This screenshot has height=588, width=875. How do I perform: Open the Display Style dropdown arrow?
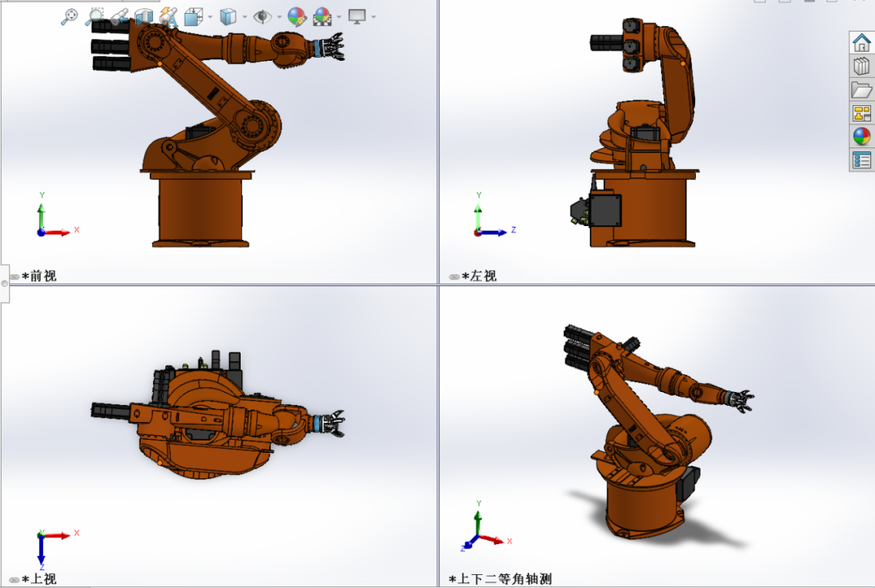tap(245, 17)
